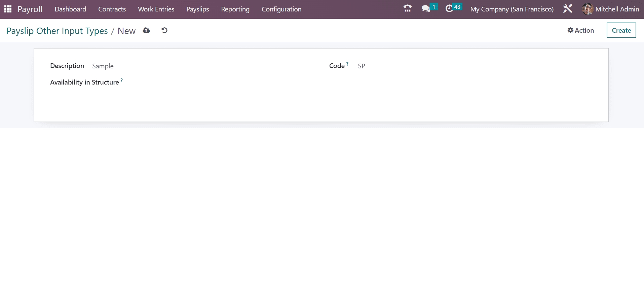The width and height of the screenshot is (644, 294).
Task: Open the conversations chat icon
Action: point(426,9)
